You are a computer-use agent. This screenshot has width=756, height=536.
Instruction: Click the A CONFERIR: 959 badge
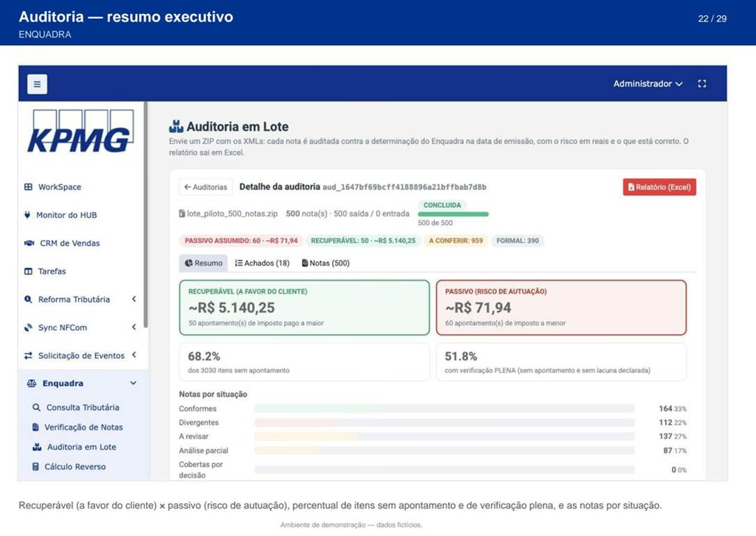456,241
